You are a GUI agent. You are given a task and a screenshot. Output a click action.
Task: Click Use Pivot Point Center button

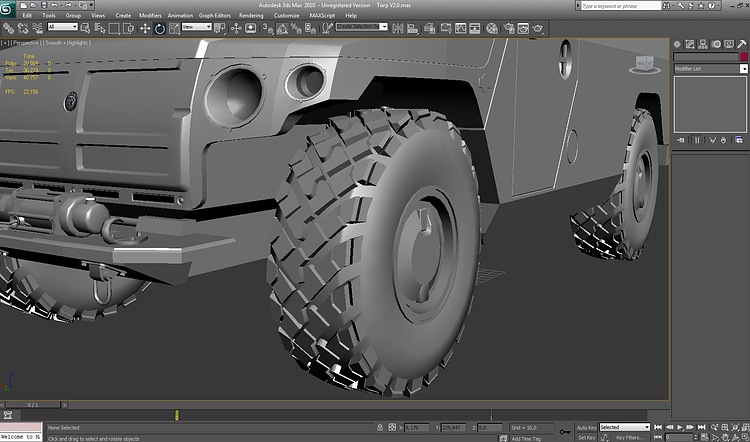(220, 28)
